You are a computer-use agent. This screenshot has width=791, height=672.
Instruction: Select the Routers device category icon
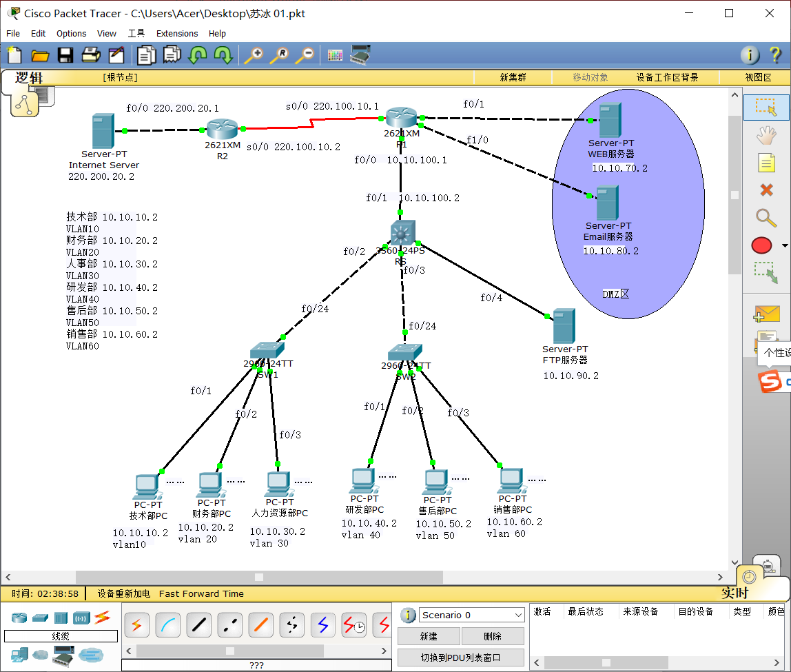[19, 618]
